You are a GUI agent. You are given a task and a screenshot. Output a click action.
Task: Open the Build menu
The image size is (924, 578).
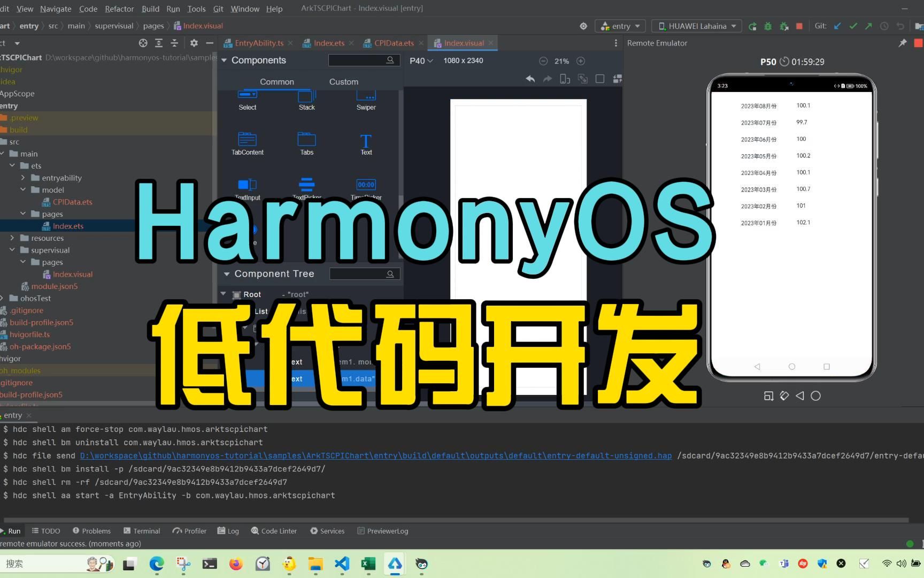(x=150, y=9)
